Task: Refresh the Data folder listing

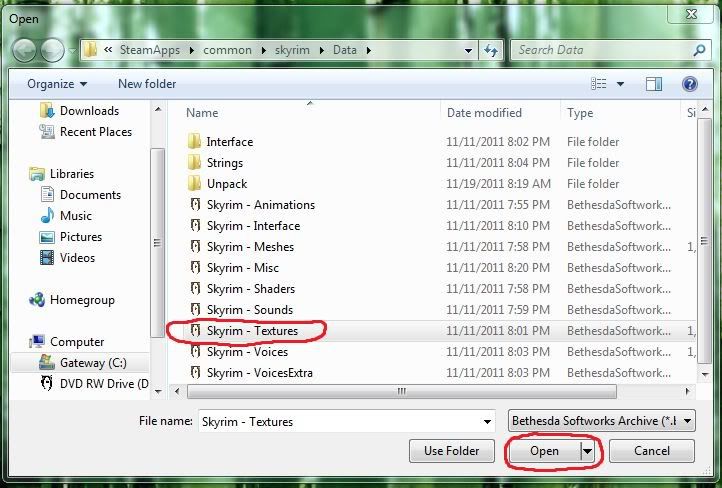Action: coord(491,50)
